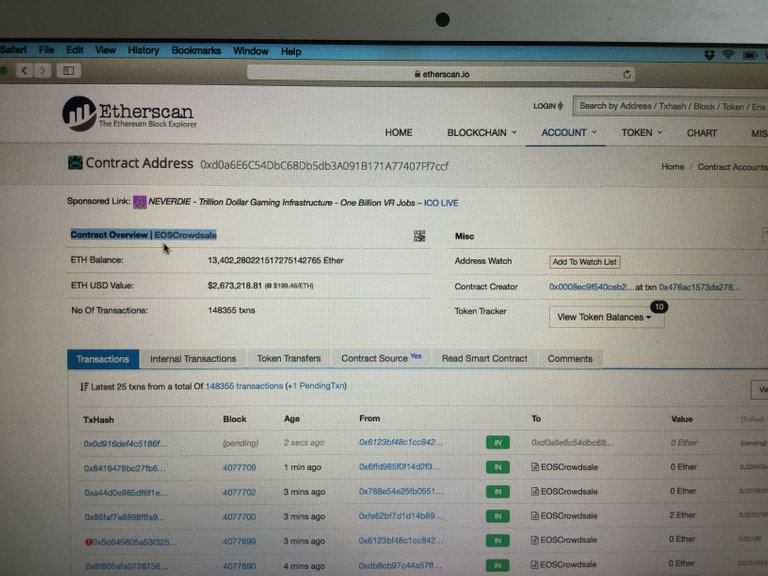Click the Dropbox icon in the menu bar
The height and width of the screenshot is (576, 768).
[x=709, y=55]
